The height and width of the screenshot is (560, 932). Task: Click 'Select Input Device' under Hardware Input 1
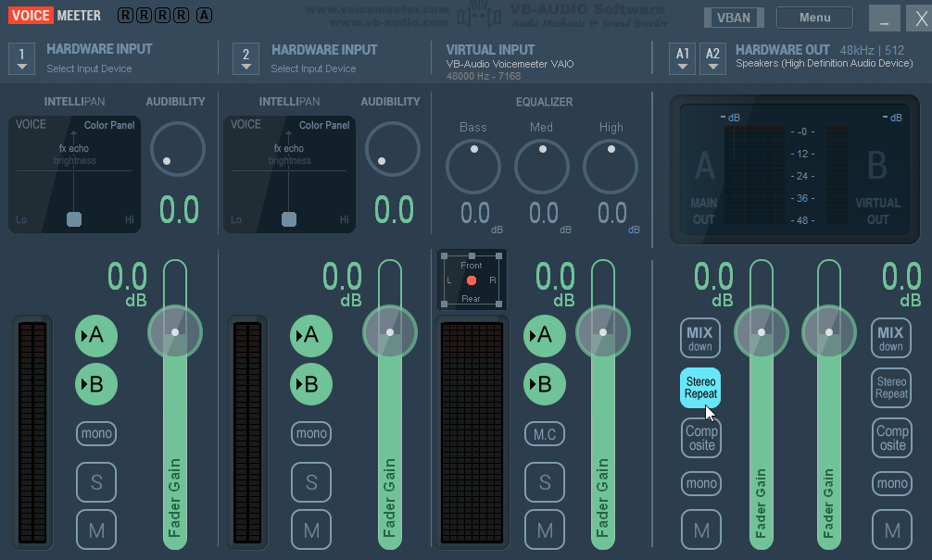click(89, 68)
